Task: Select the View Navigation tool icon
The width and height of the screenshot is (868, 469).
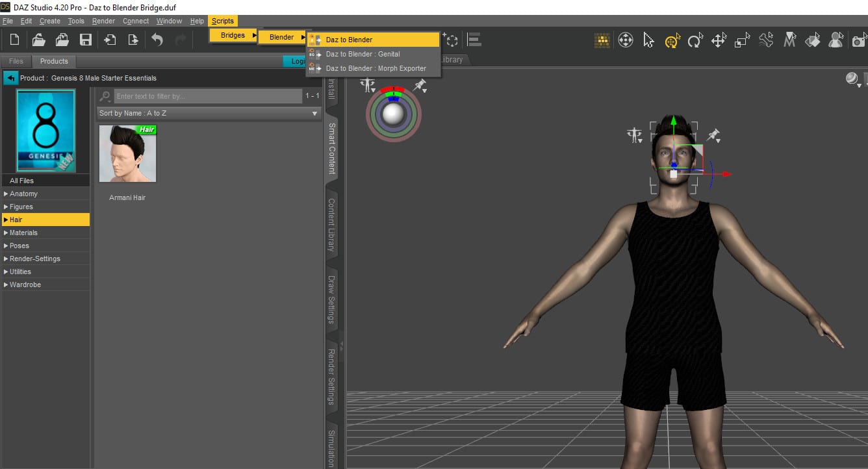Action: click(x=625, y=41)
